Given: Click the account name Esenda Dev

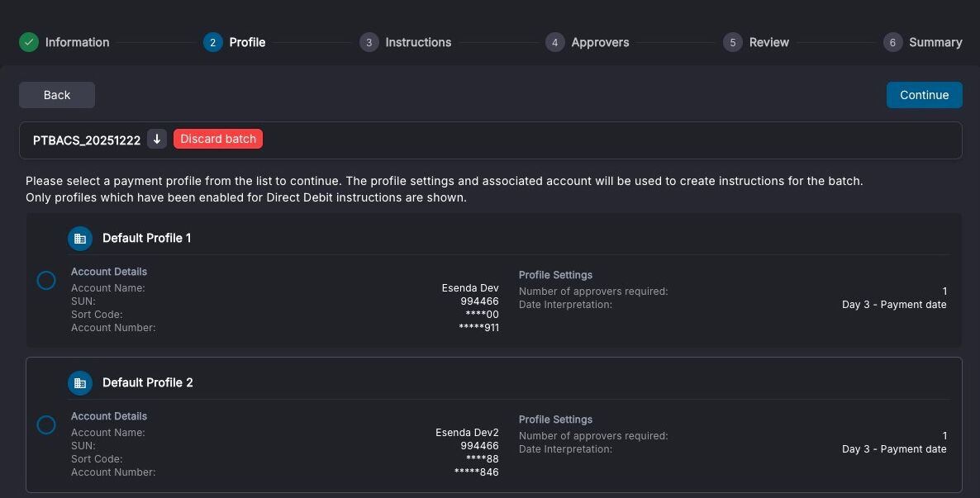Looking at the screenshot, I should [x=470, y=288].
